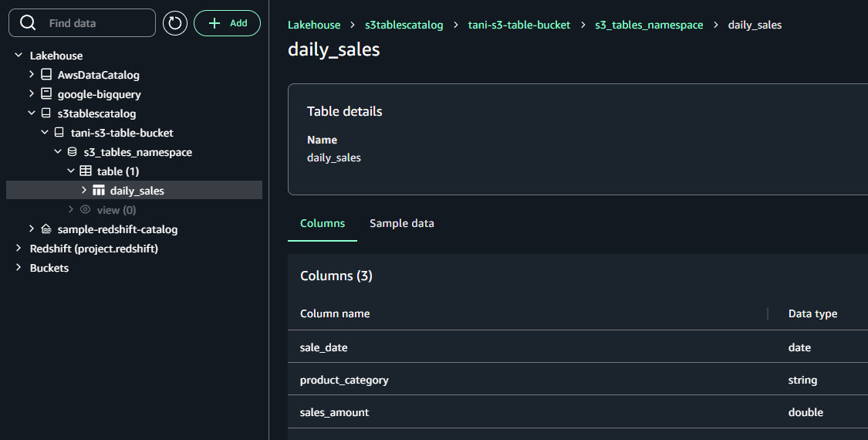Expand the Redshift (project.redshift) node
Image resolution: width=868 pixels, height=440 pixels.
click(19, 249)
